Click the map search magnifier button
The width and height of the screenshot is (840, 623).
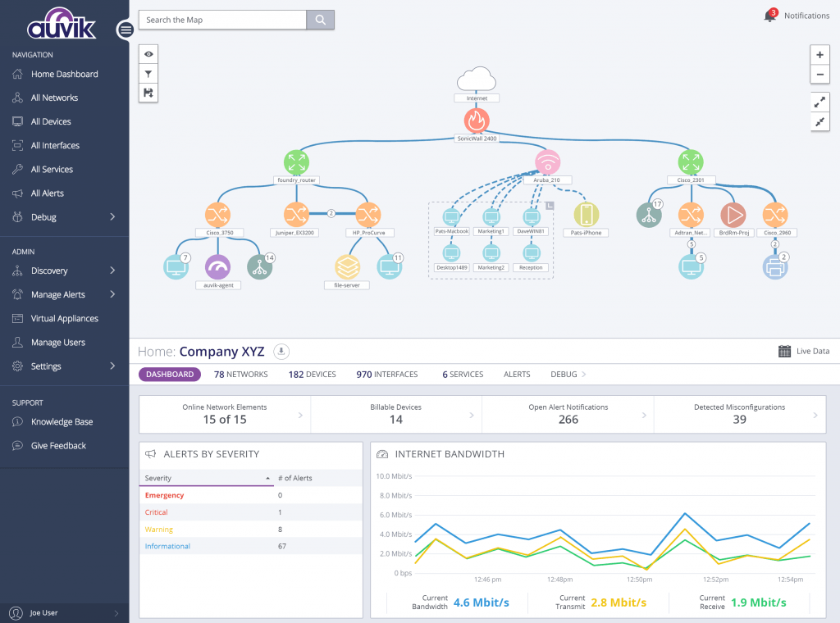(x=321, y=20)
